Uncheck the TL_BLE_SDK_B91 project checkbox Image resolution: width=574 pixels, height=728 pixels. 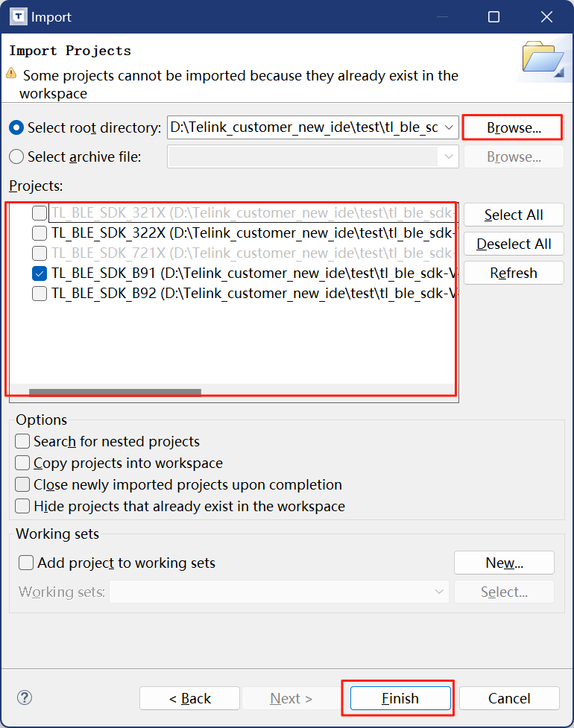40,273
